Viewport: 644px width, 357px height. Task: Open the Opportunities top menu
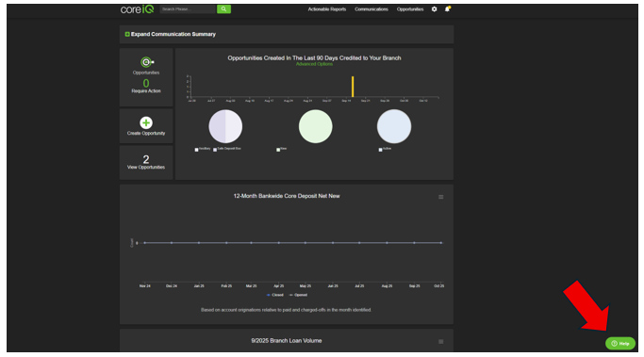pyautogui.click(x=410, y=9)
